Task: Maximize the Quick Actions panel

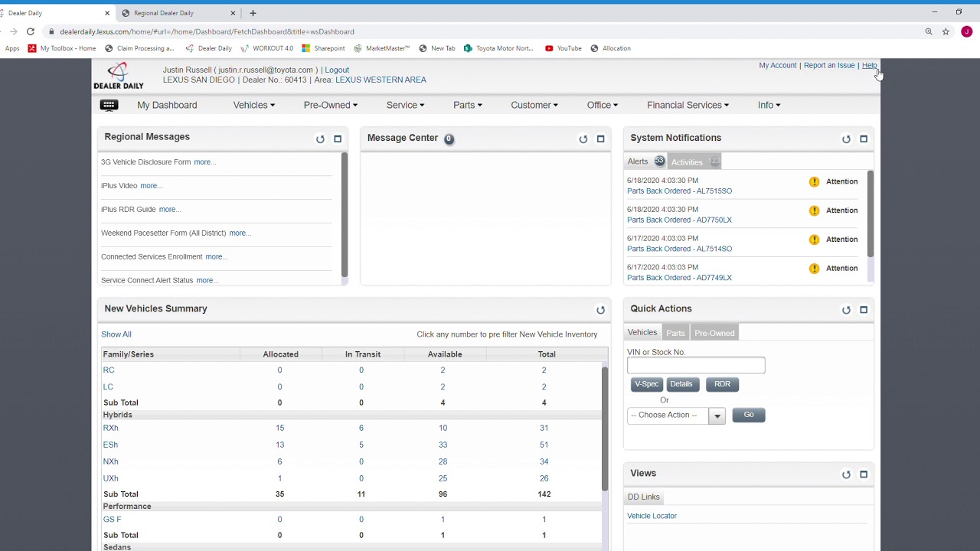Action: (864, 310)
